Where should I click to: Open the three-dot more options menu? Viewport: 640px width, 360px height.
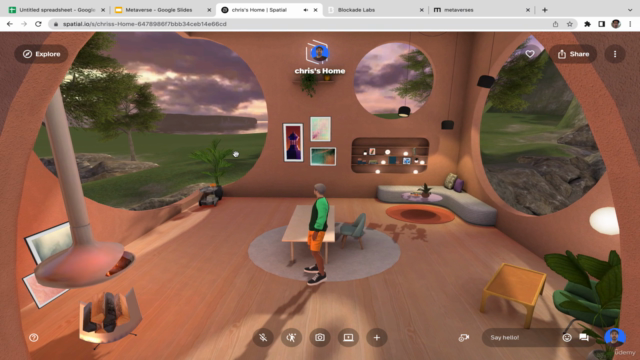615,54
